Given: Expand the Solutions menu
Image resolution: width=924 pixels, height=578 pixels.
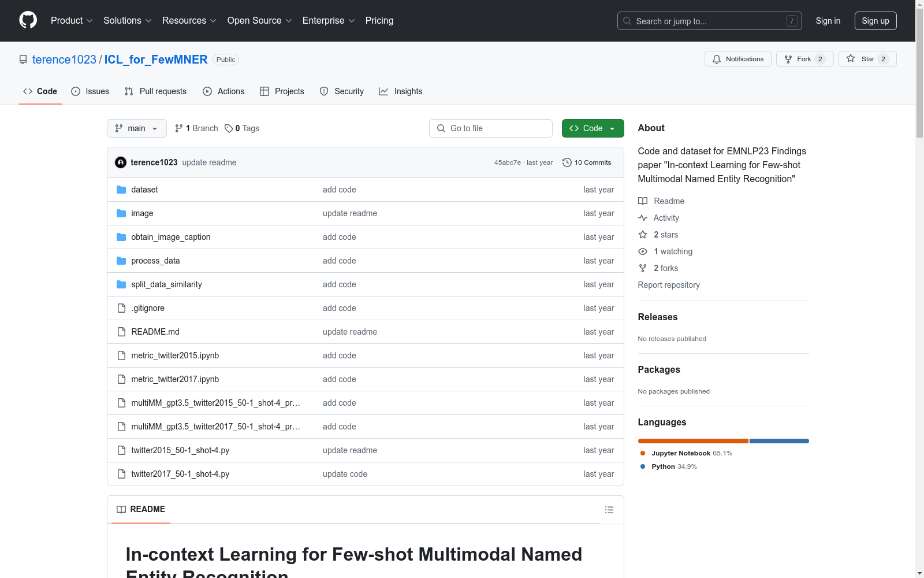Looking at the screenshot, I should (x=128, y=21).
